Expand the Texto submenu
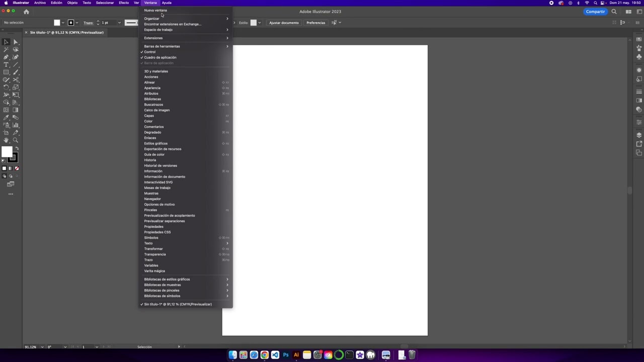644x362 pixels. pyautogui.click(x=185, y=243)
